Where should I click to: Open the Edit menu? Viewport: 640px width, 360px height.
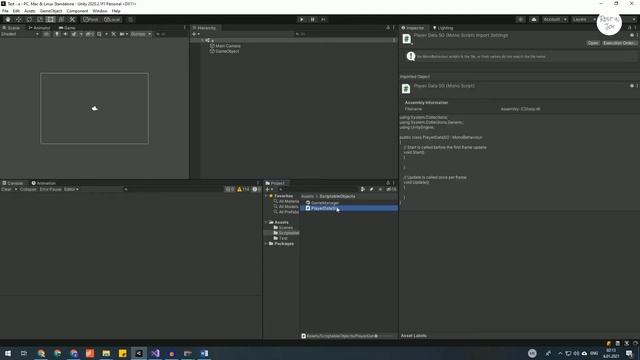click(x=16, y=11)
